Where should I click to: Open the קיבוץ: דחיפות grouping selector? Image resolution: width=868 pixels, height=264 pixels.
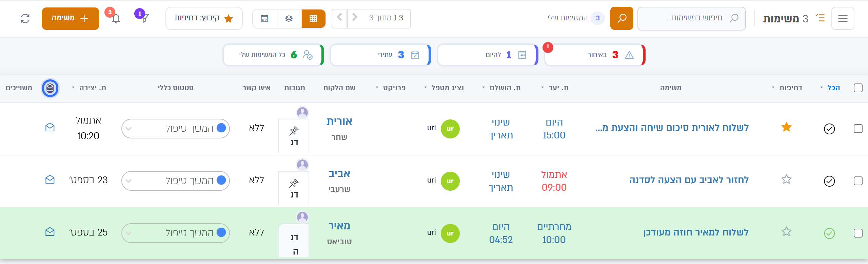[204, 18]
